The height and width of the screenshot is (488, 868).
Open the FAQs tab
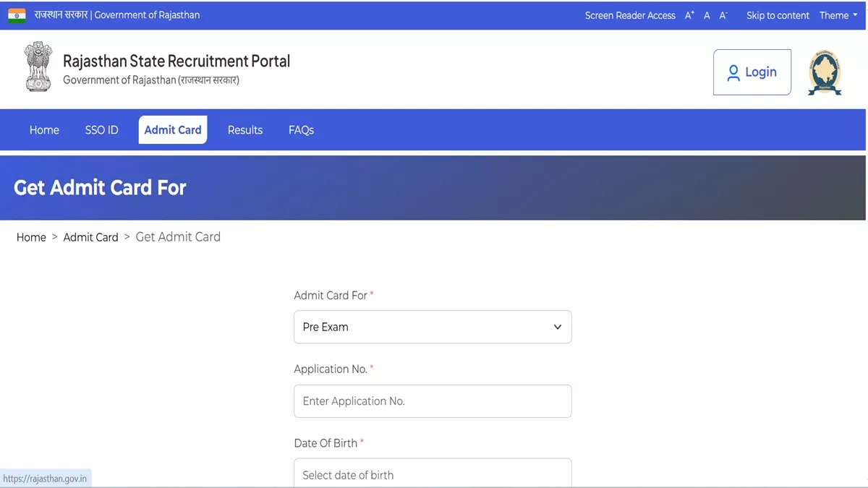coord(301,130)
